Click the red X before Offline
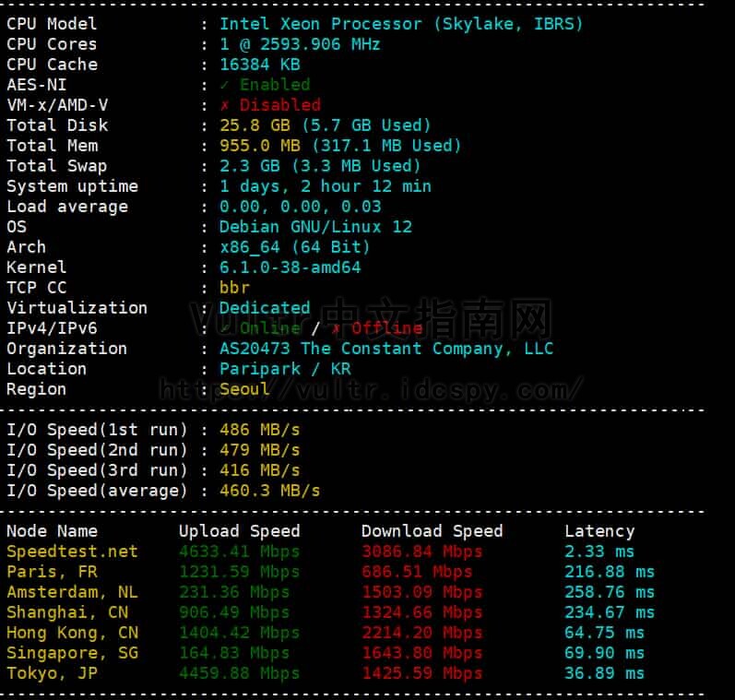735x700 pixels. click(337, 328)
